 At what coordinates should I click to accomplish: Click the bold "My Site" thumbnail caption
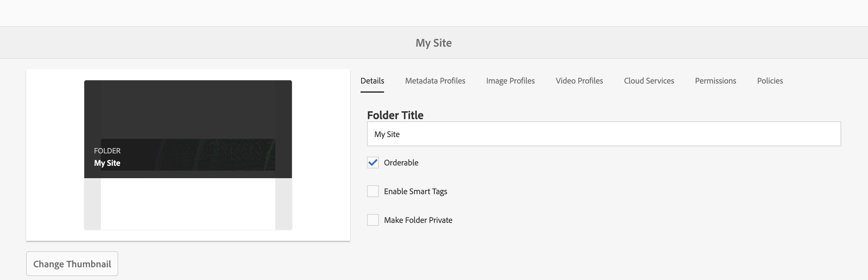click(x=107, y=163)
